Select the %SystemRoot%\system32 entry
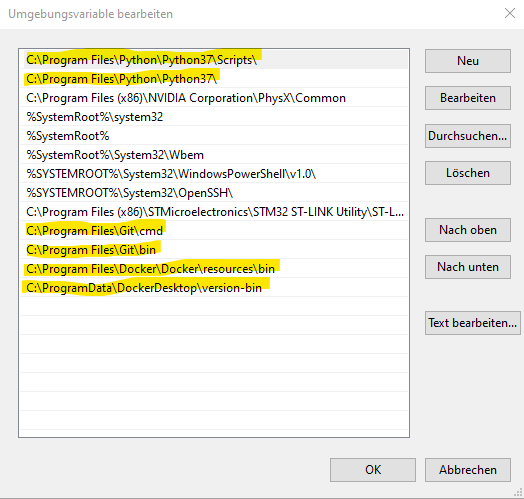Image resolution: width=524 pixels, height=499 pixels. 214,117
